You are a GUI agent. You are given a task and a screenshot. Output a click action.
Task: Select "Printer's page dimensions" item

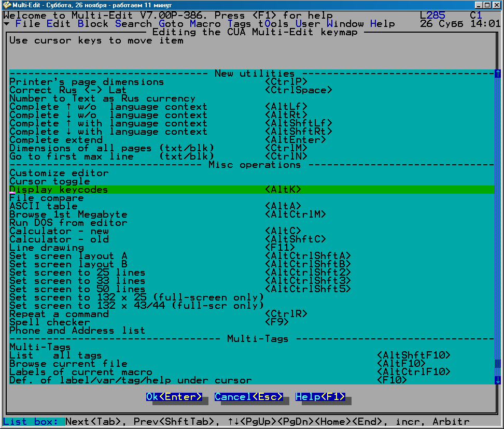[251, 82]
